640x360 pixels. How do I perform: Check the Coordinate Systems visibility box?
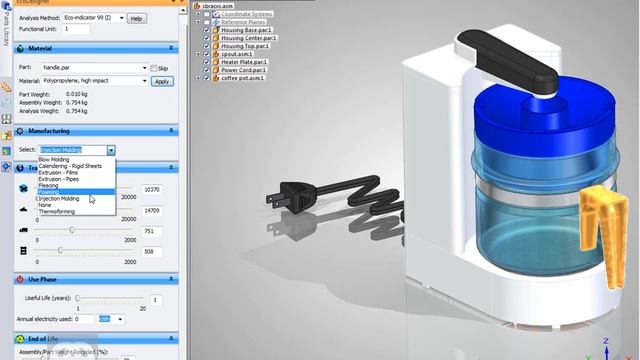tap(207, 14)
